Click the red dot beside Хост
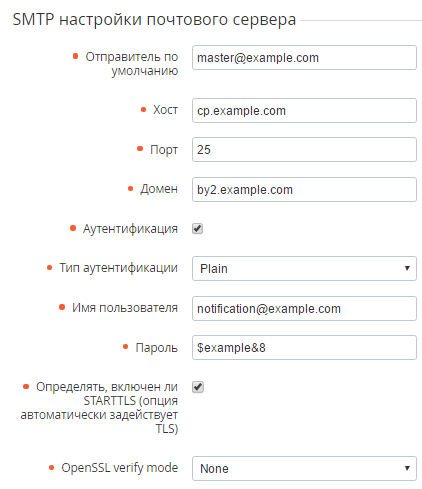The image size is (422, 489). [x=143, y=109]
